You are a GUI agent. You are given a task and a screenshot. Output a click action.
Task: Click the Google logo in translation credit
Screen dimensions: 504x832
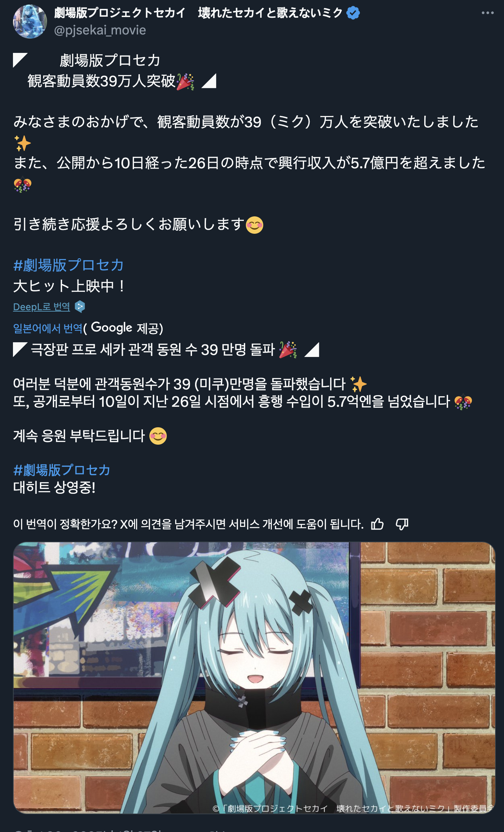(x=112, y=328)
